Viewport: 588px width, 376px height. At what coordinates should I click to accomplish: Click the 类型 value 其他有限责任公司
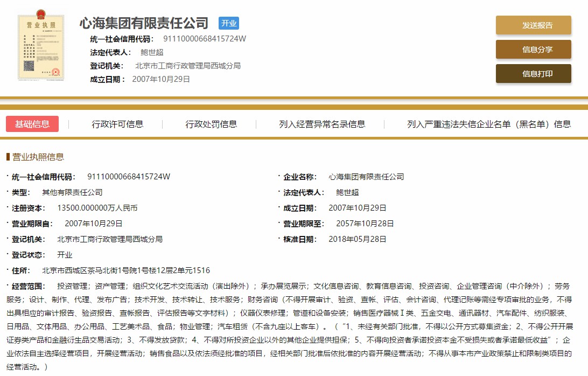[x=72, y=192]
